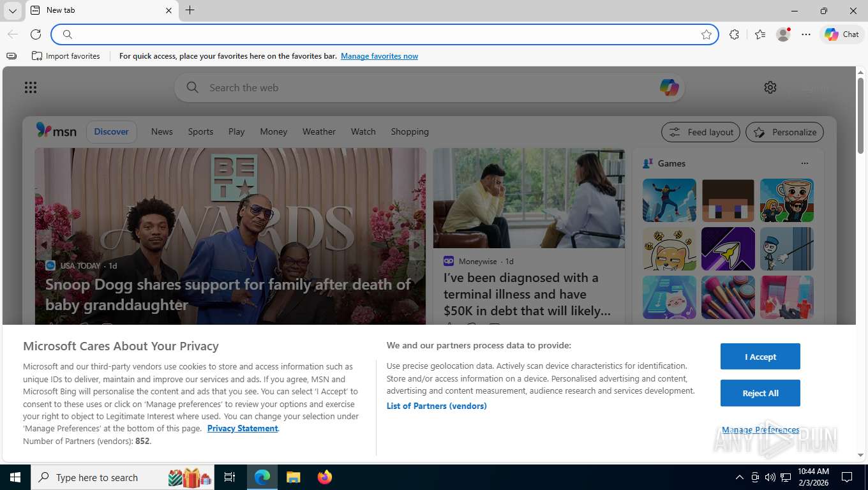Open the Copilot Chat button
The image size is (868, 490).
point(842,34)
